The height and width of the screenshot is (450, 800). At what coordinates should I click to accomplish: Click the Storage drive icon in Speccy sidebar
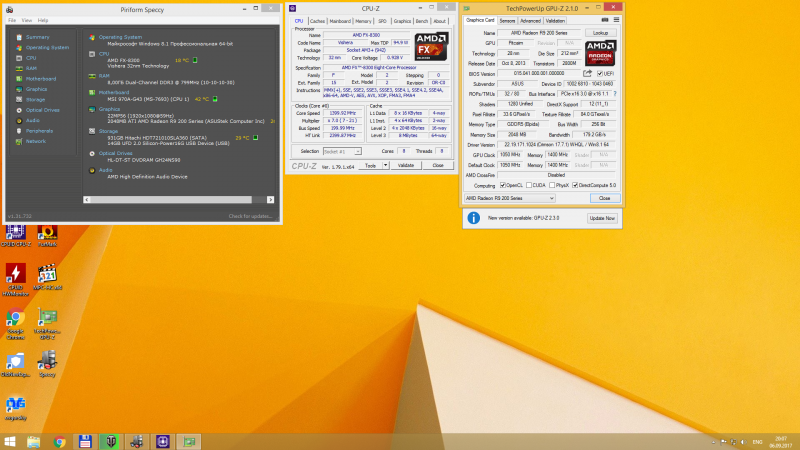(x=19, y=100)
